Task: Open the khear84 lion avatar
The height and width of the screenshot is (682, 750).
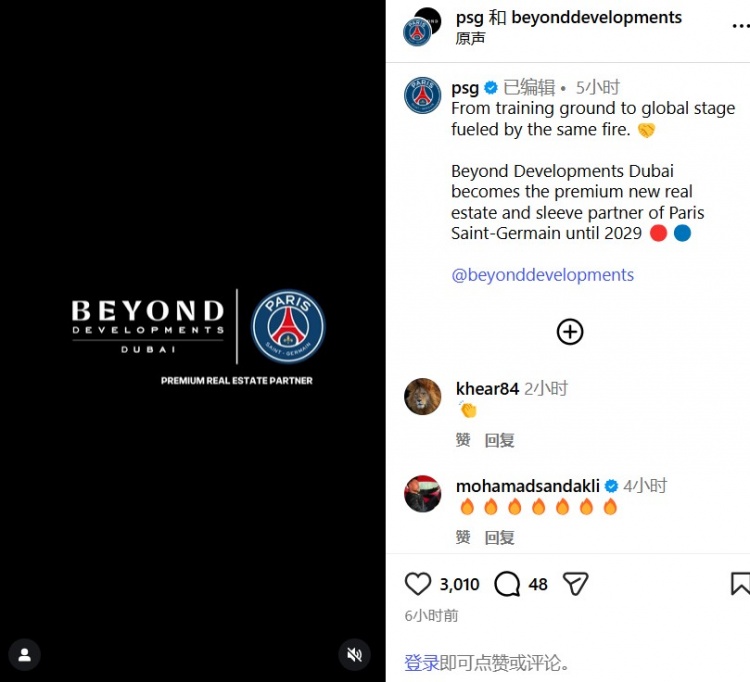Action: pos(423,396)
